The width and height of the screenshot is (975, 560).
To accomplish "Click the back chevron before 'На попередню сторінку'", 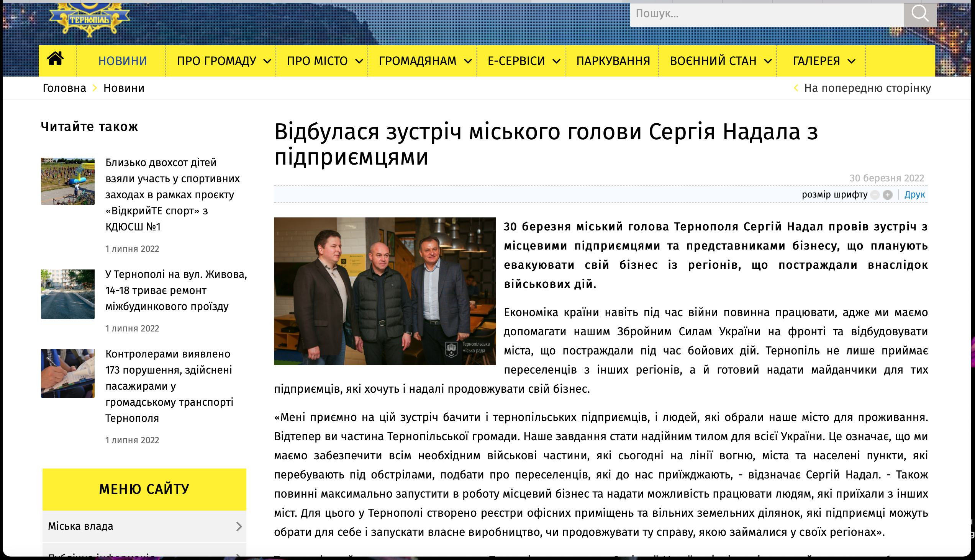I will [x=796, y=88].
